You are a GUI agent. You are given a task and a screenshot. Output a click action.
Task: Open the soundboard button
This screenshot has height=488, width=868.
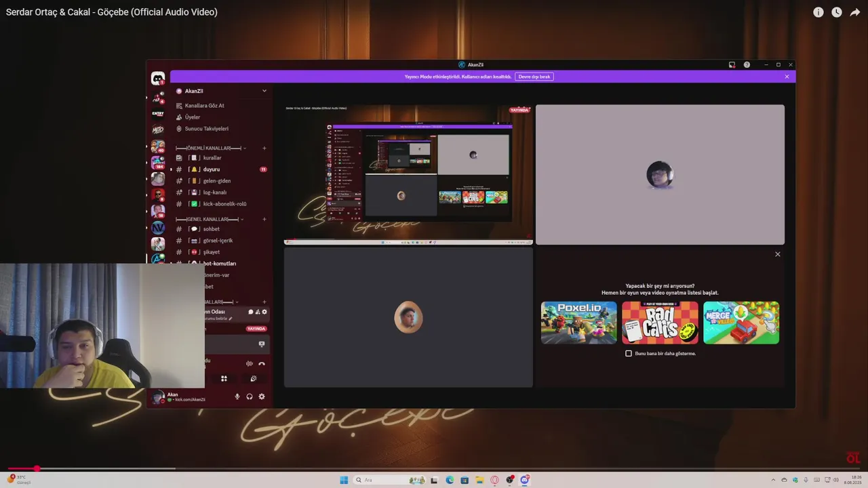pyautogui.click(x=253, y=379)
